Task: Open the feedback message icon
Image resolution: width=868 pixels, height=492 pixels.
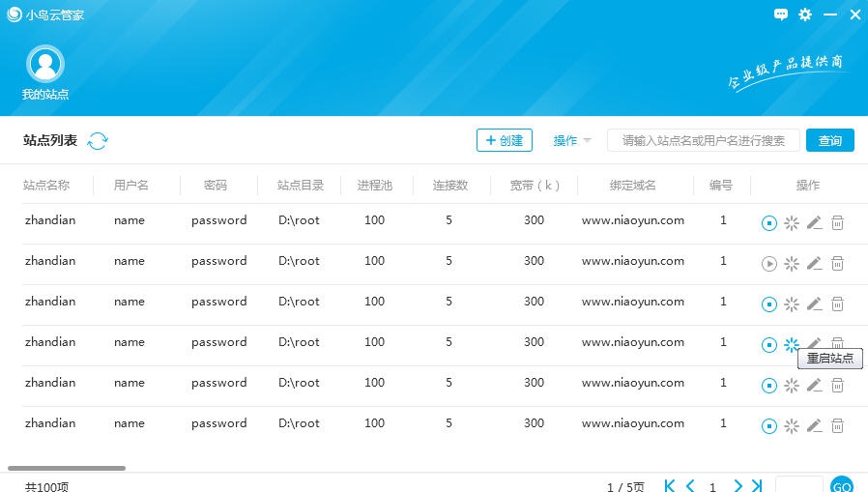Action: coord(781,14)
